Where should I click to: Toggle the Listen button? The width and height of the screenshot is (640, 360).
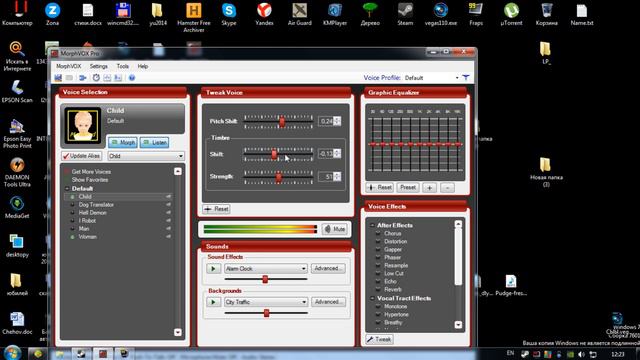pyautogui.click(x=154, y=142)
